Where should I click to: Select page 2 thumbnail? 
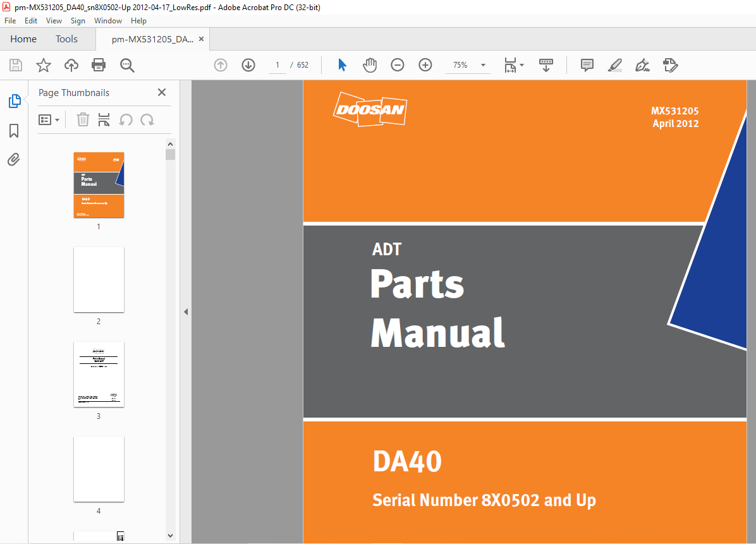(99, 280)
